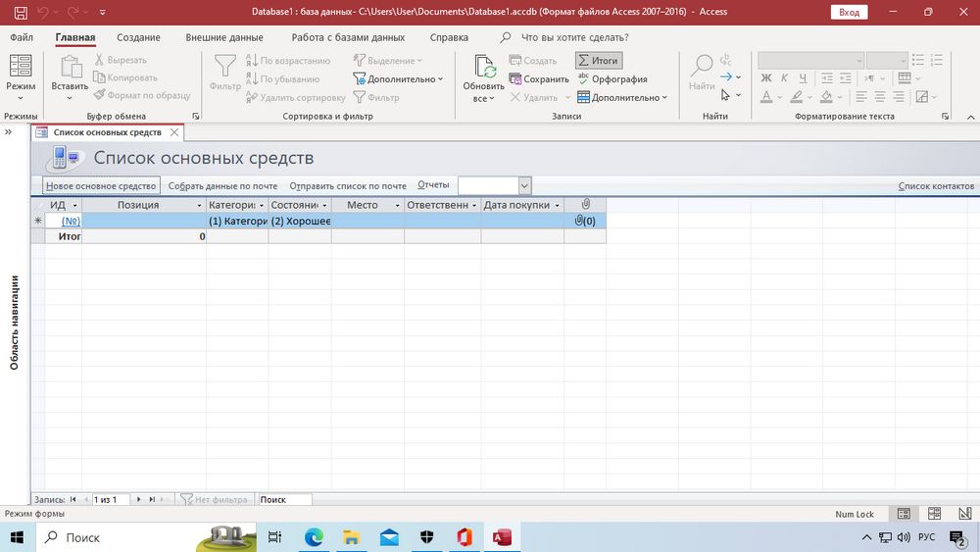Open the font size combo box
Image resolution: width=980 pixels, height=552 pixels.
(x=886, y=60)
